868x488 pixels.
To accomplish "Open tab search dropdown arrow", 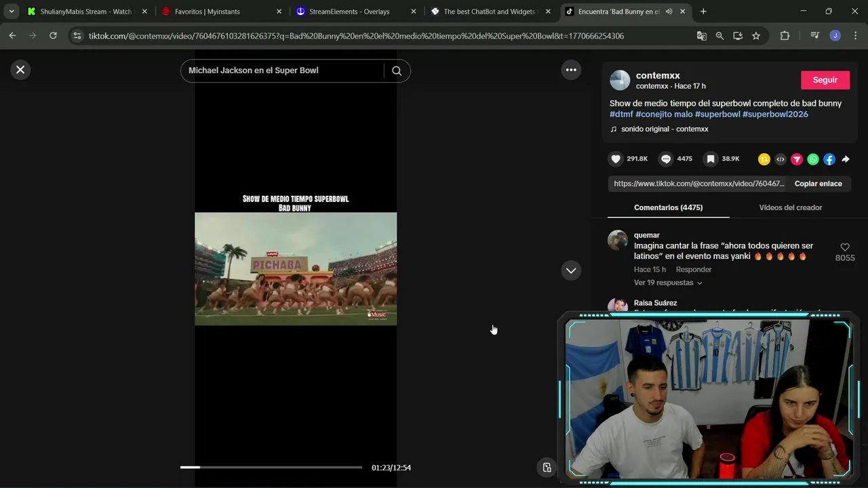I will pyautogui.click(x=12, y=12).
